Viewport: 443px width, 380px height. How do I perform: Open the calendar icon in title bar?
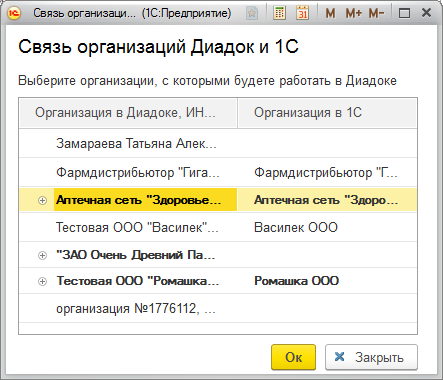[303, 13]
